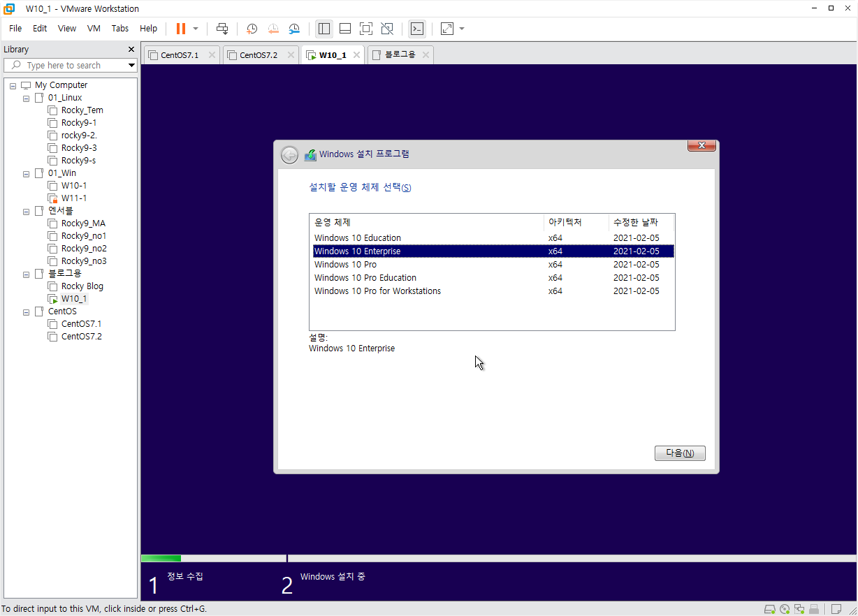858x616 pixels.
Task: Click the CD/DVD drive status icon
Action: pos(785,609)
